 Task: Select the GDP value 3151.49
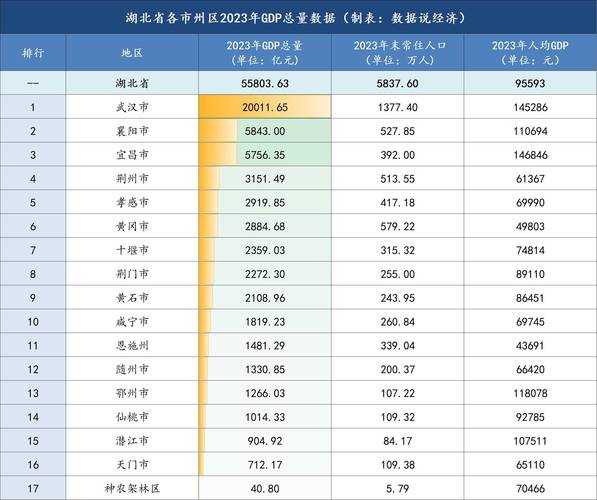click(x=265, y=179)
